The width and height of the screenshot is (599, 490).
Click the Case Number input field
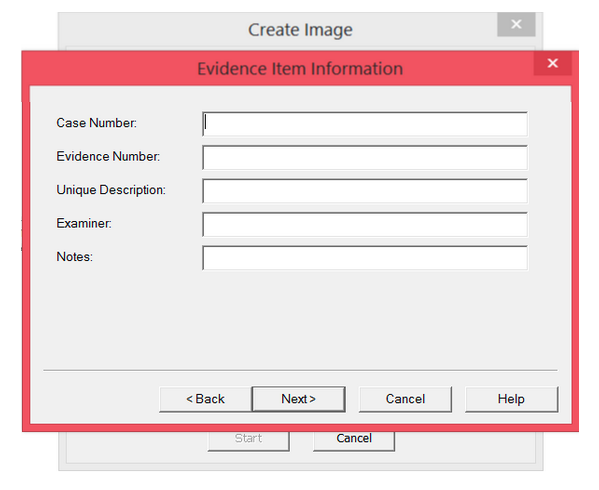pos(365,124)
